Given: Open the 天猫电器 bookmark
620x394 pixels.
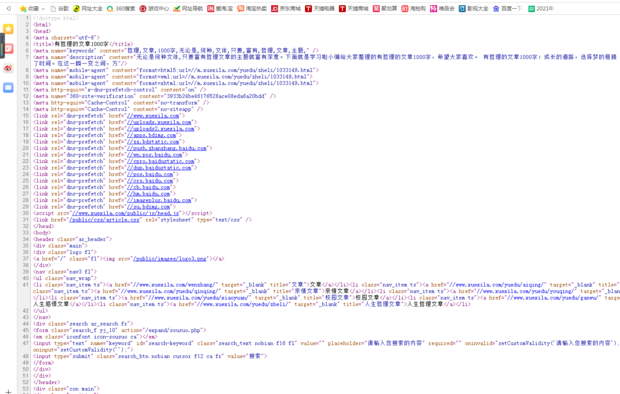Looking at the screenshot, I should click(320, 8).
